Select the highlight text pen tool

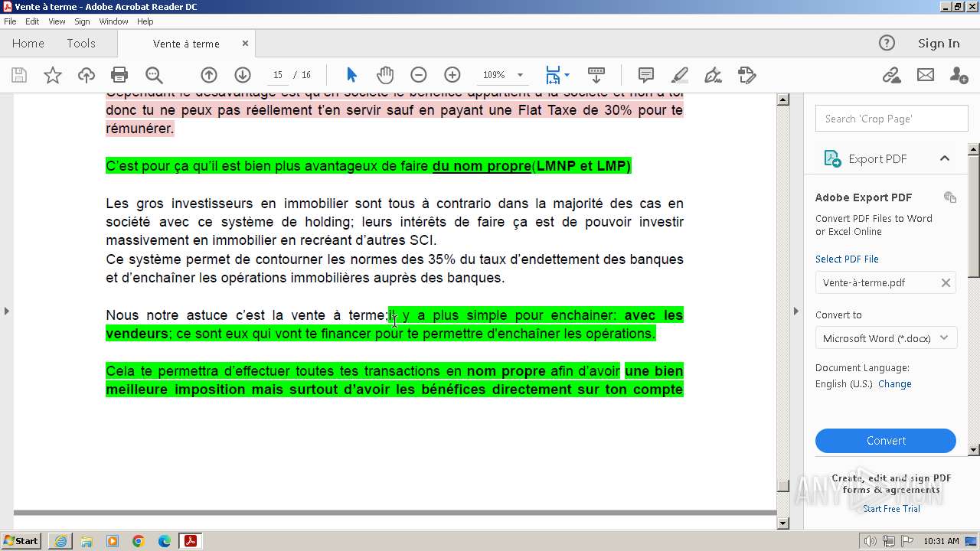680,75
